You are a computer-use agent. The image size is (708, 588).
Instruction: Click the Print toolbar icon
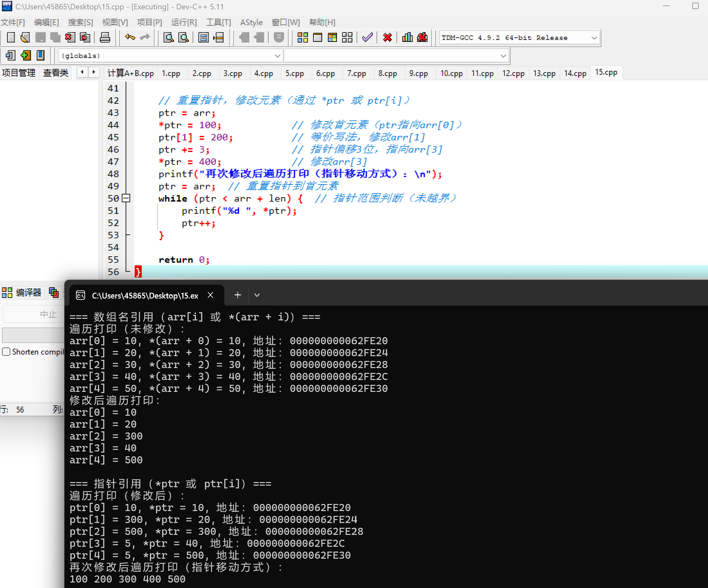pos(105,37)
